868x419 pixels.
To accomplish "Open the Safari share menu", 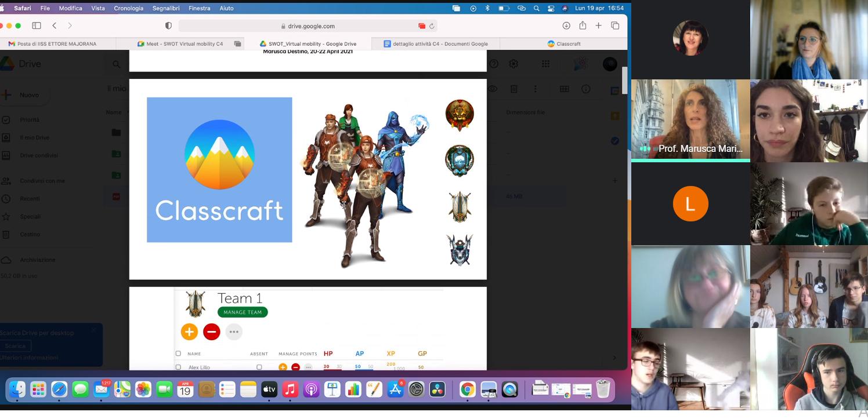I will point(583,25).
